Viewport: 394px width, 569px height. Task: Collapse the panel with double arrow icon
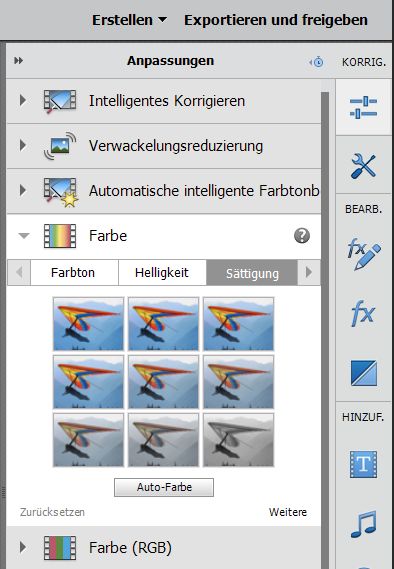(19, 61)
